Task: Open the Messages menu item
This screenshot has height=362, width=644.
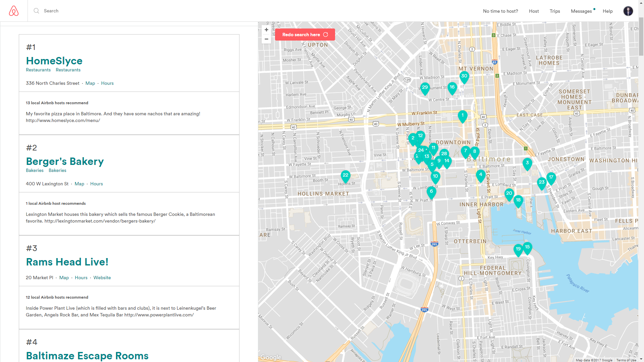Action: click(581, 11)
